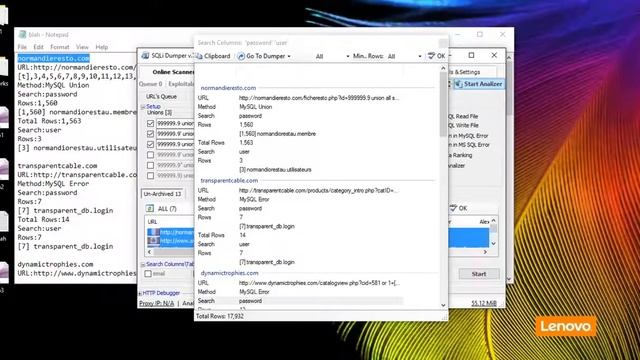Click the ALL (7) list icon
This screenshot has width=640, height=360.
point(150,209)
